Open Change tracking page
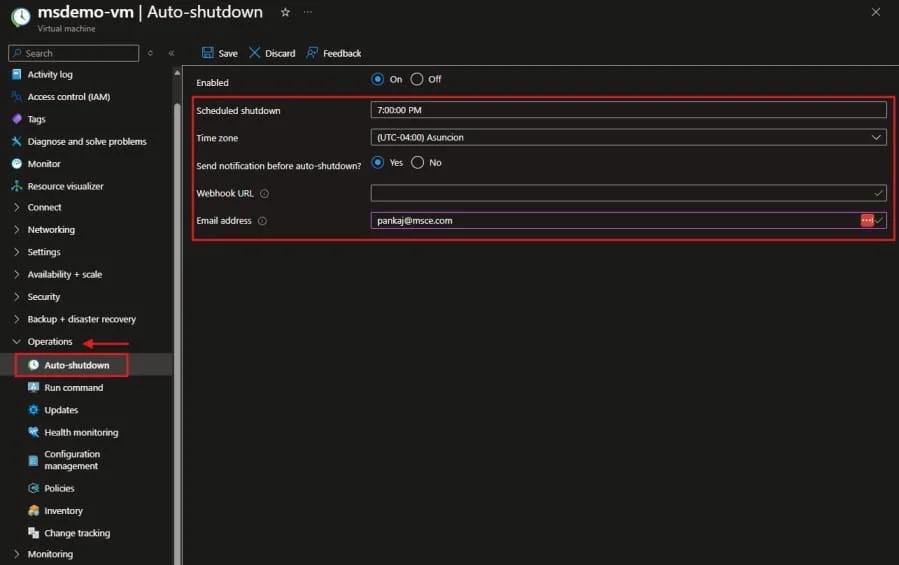The image size is (899, 565). [77, 533]
